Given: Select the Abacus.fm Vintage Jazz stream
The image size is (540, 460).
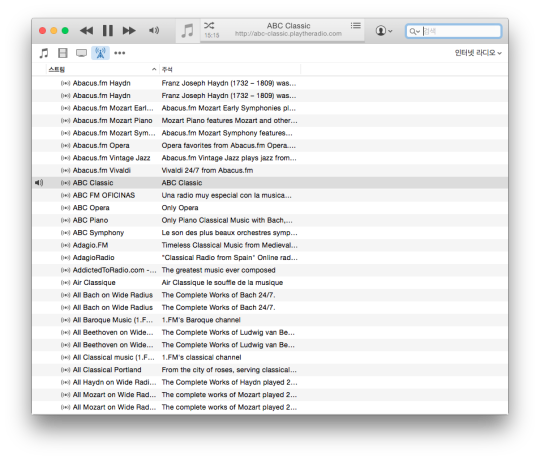Looking at the screenshot, I should pyautogui.click(x=270, y=158).
